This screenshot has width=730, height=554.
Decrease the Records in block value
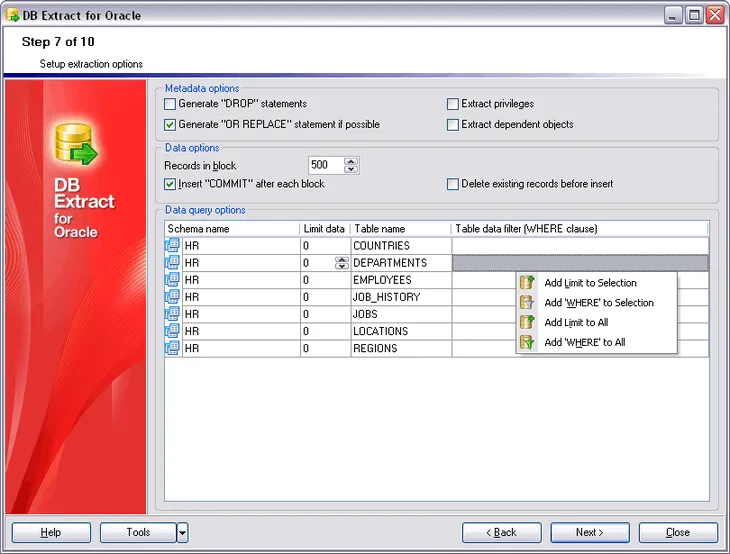coord(351,169)
